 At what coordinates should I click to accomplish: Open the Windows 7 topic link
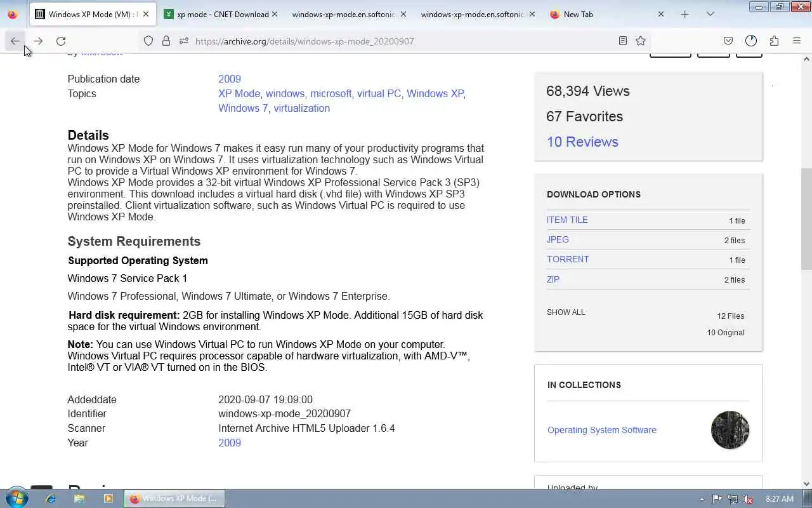click(243, 108)
